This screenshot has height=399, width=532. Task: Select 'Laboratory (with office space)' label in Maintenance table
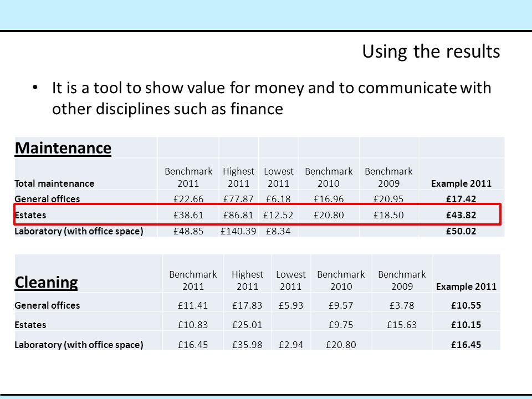[x=79, y=232]
